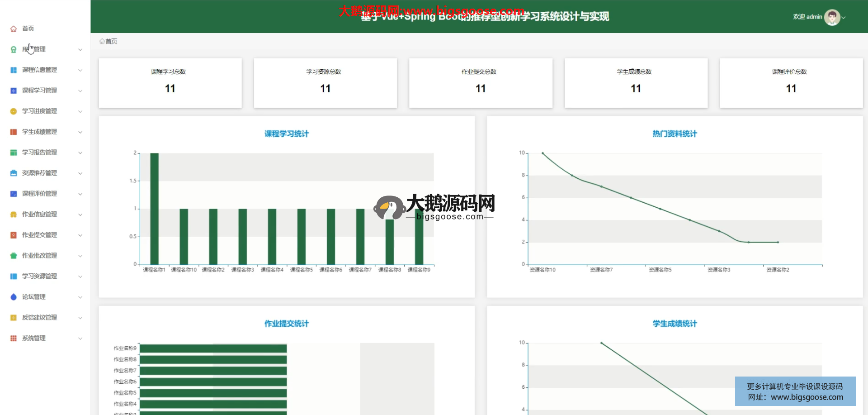
Task: Click the admin avatar picture
Action: click(831, 17)
